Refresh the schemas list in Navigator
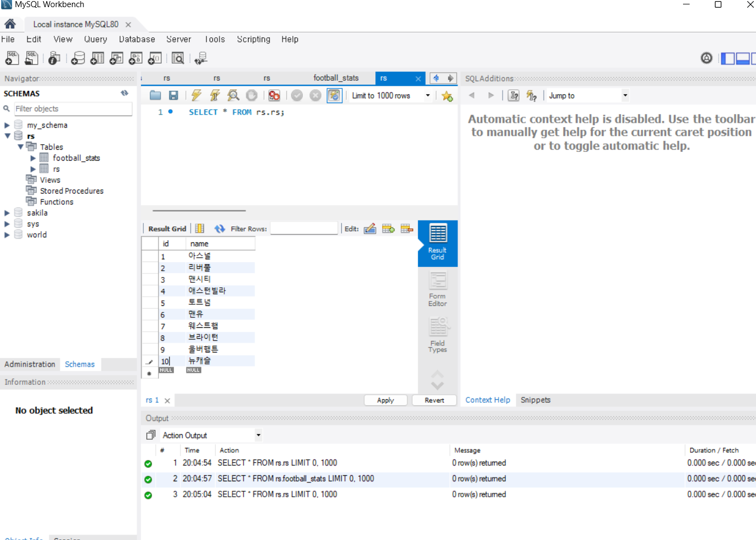756x540 pixels. pos(125,93)
